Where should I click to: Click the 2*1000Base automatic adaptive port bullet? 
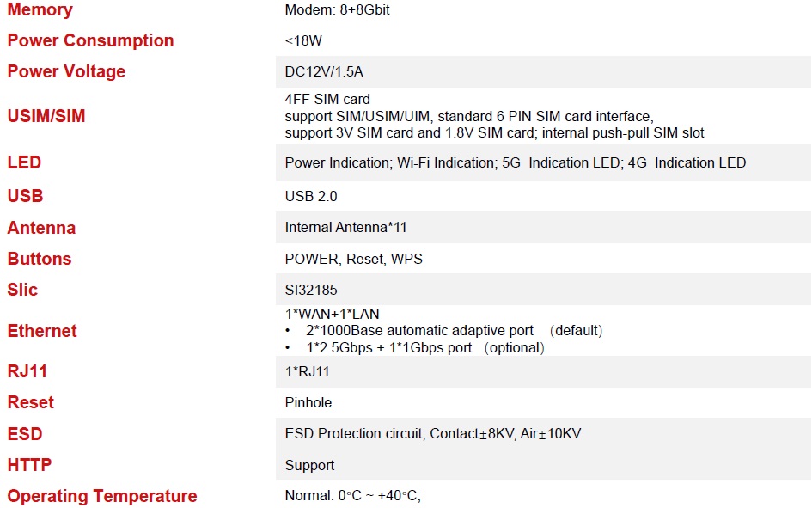tap(419, 331)
